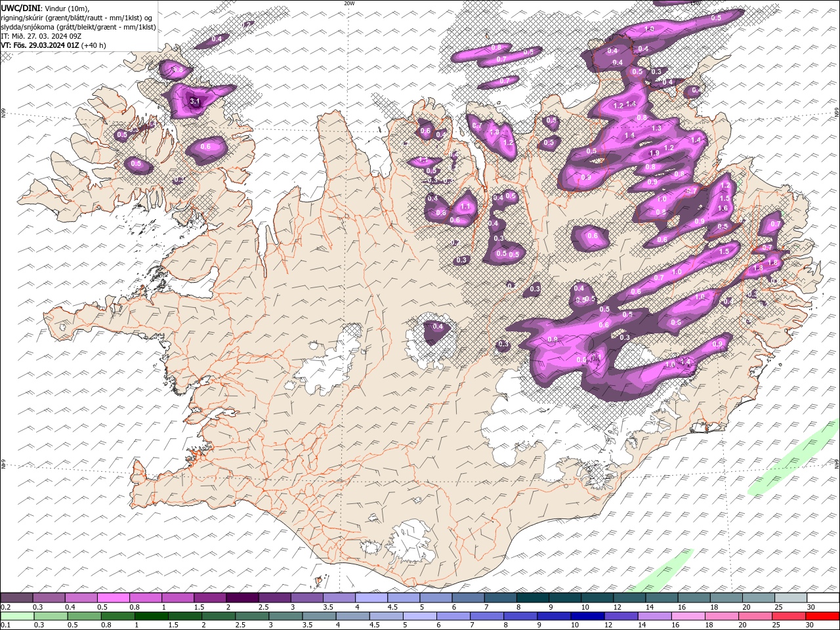
Task: Pick the light pink 16 swatch in green legend row
Action: (687, 616)
